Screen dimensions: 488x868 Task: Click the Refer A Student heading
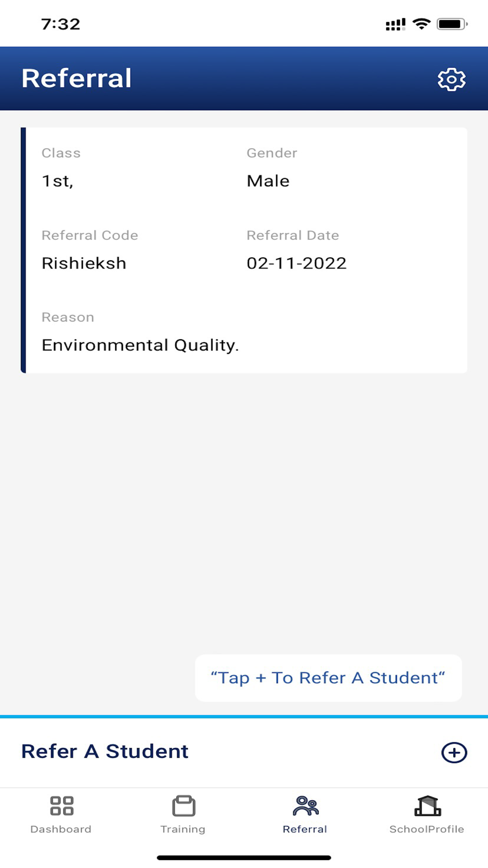coord(105,751)
